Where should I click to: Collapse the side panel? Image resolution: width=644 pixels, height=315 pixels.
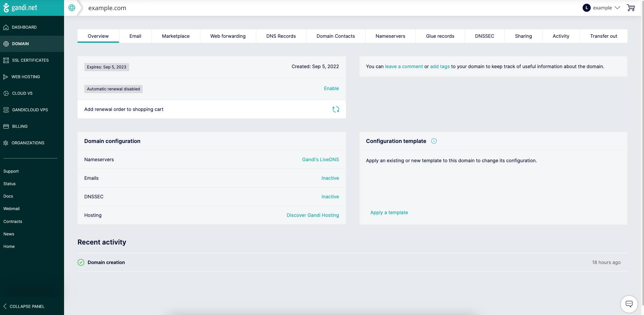coord(24,306)
